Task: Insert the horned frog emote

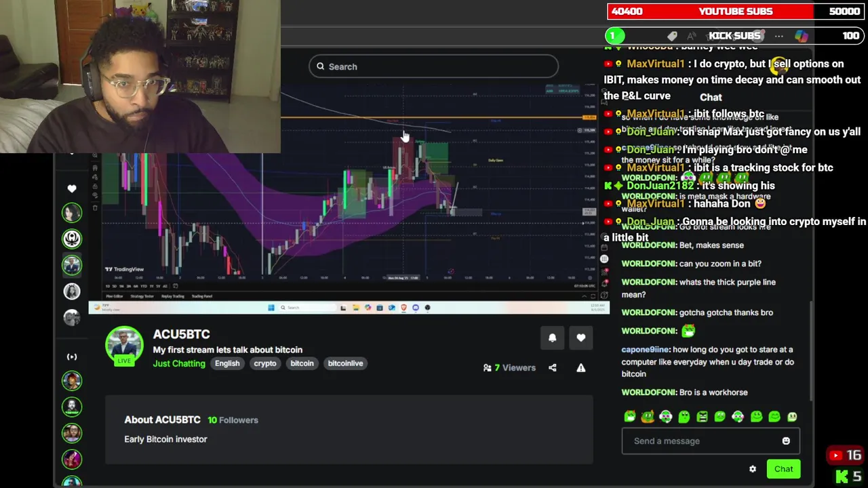Action: click(630, 416)
